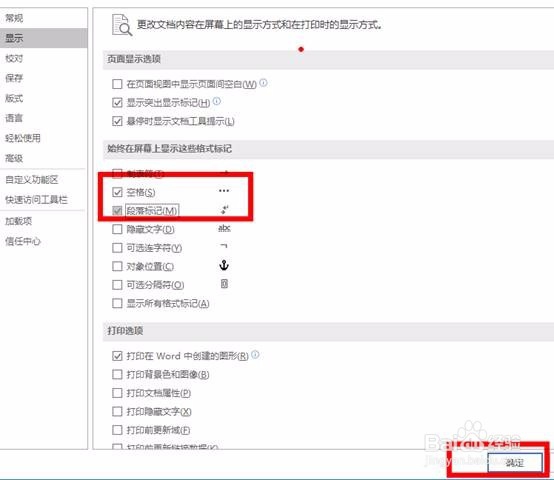This screenshot has width=554, height=480.
Task: Open the 保存 options category
Action: click(43, 78)
